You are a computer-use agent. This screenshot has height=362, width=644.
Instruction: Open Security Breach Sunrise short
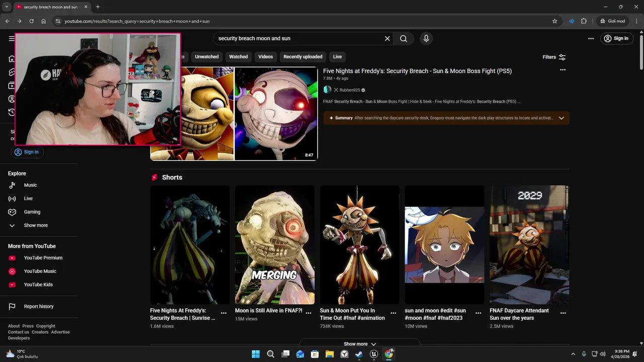click(x=190, y=245)
